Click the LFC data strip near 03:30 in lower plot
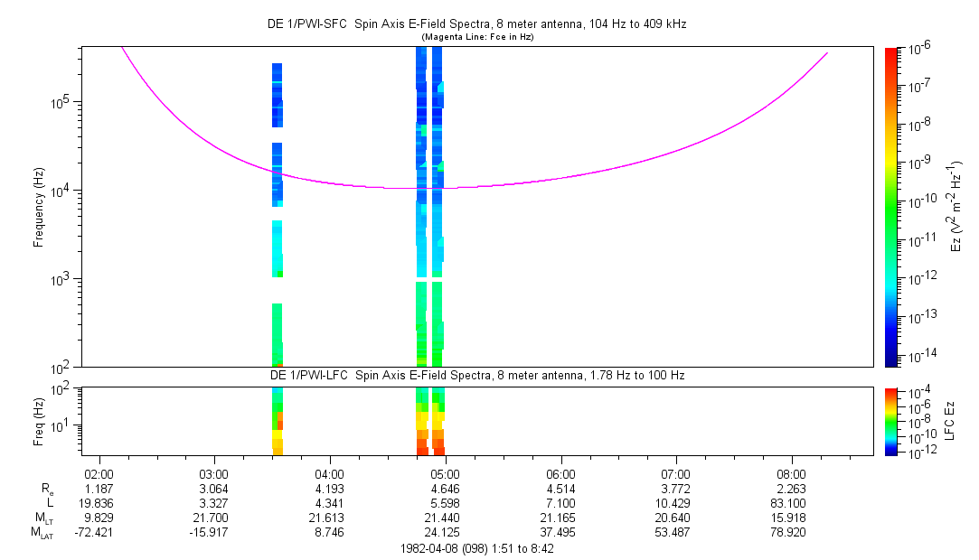The height and width of the screenshot is (560, 979). tap(278, 421)
